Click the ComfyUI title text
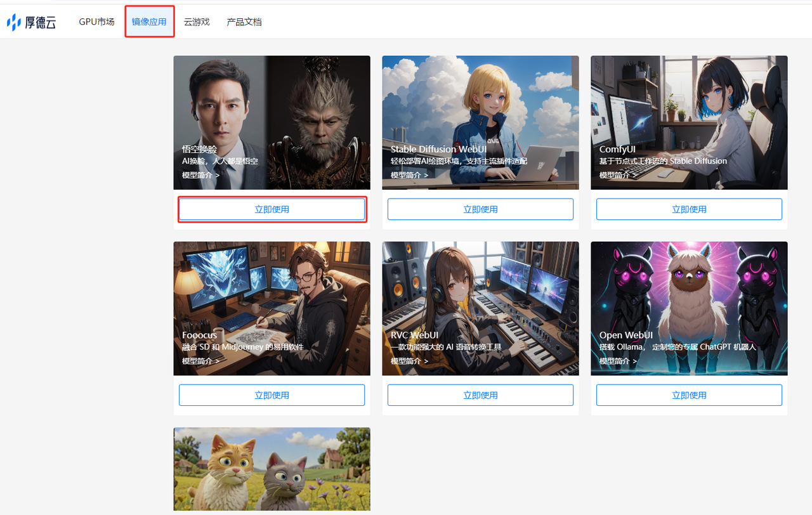The width and height of the screenshot is (812, 515). pos(617,149)
